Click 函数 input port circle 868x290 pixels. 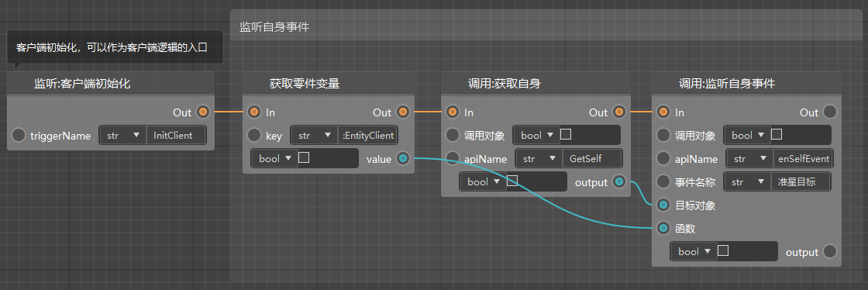click(x=663, y=227)
